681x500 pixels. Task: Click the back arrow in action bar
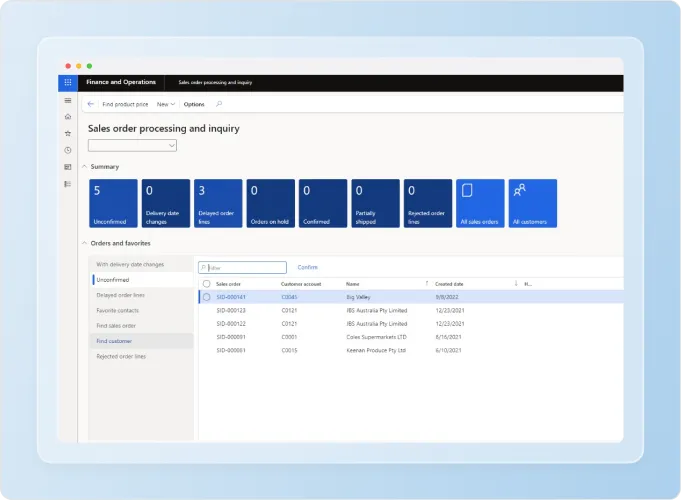[x=90, y=104]
